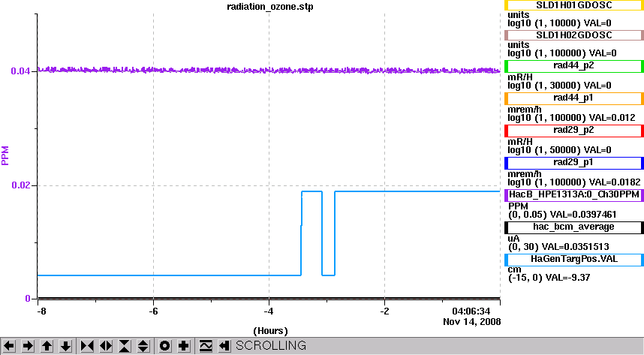Click the circle (ring) toolbar button
The width and height of the screenshot is (644, 355).
tap(164, 346)
